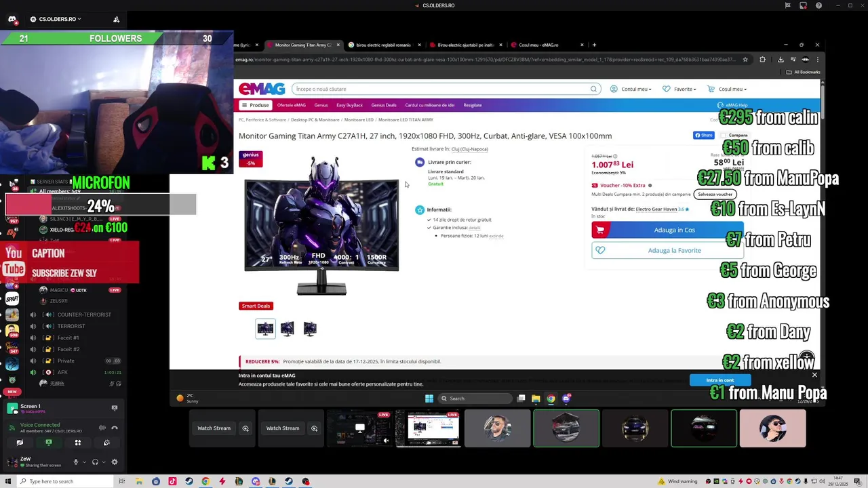Open the live eMAG screen share preview

pos(429,428)
